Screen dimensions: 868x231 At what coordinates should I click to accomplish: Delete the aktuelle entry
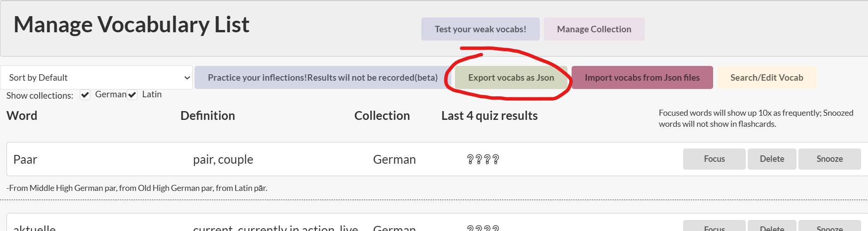[x=772, y=225]
